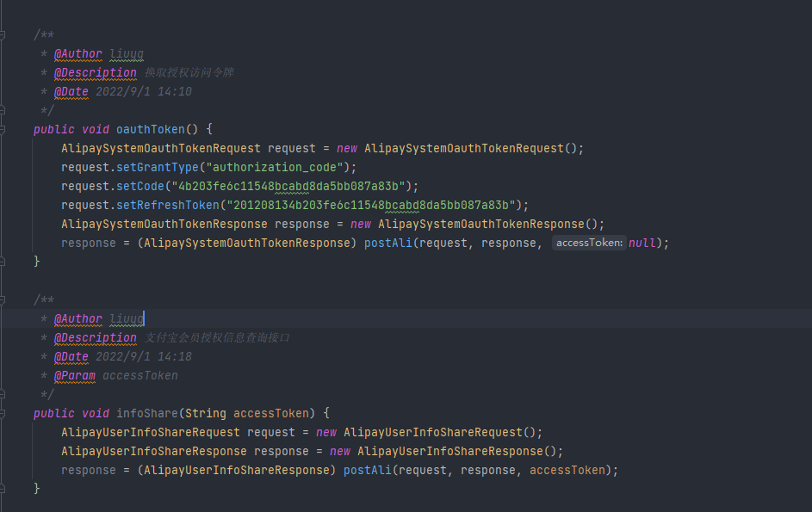
Task: Click the accessToken: inlay parameter hint
Action: point(589,243)
